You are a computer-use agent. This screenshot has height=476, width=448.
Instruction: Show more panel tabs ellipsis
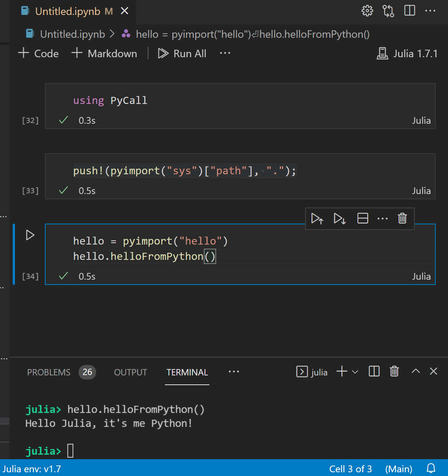pos(234,372)
